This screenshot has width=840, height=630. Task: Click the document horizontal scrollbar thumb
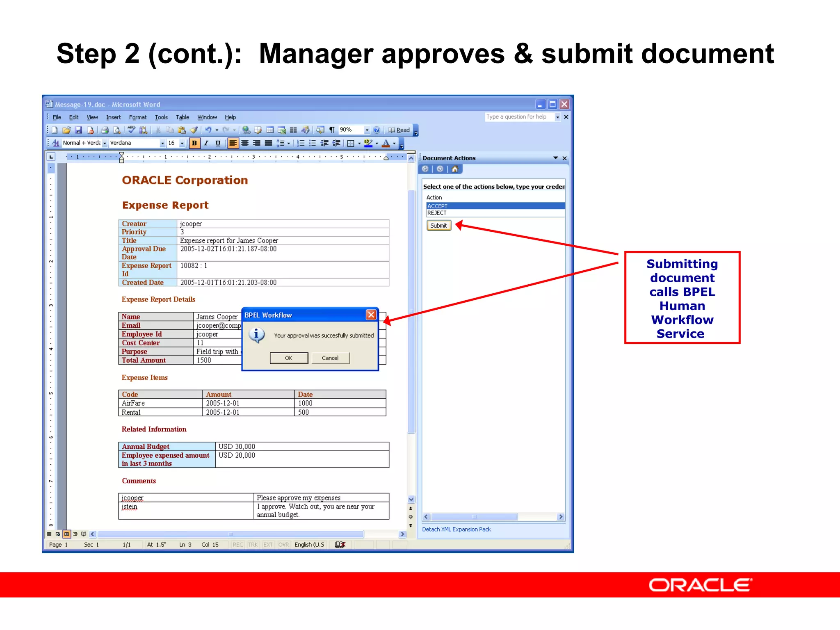coord(231,534)
